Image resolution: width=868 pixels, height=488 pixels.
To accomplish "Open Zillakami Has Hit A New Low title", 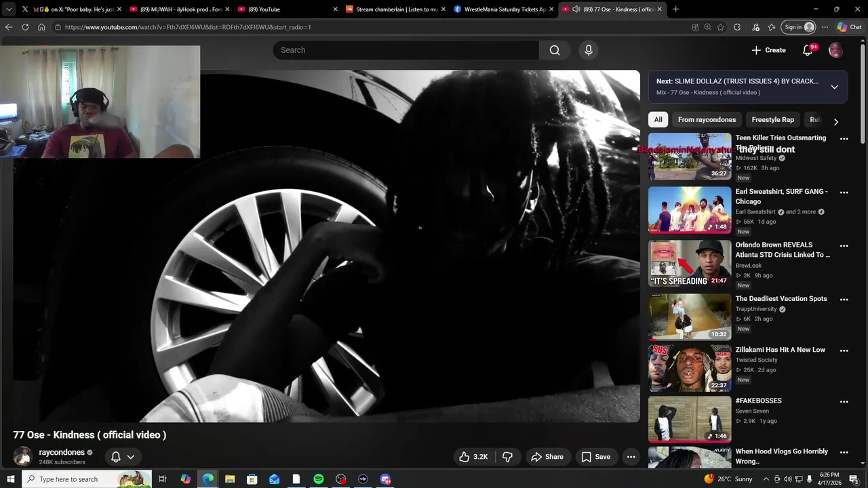I will (x=780, y=350).
